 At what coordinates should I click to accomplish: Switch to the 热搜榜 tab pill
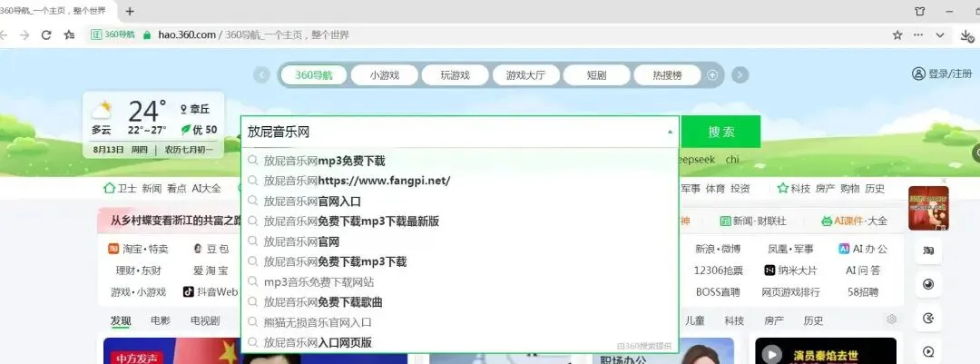click(x=668, y=75)
